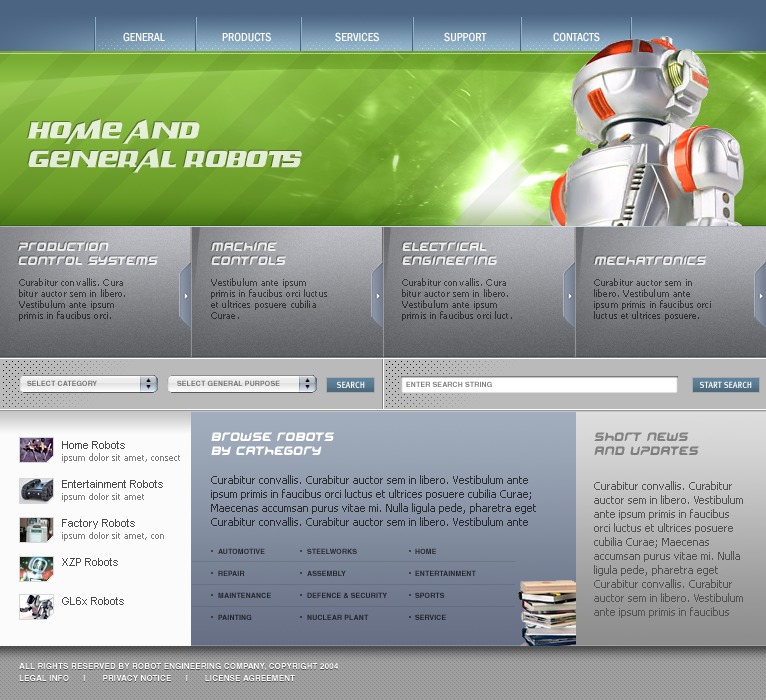The height and width of the screenshot is (700, 766).
Task: Click the Factory Robots thumbnail
Action: pyautogui.click(x=36, y=530)
